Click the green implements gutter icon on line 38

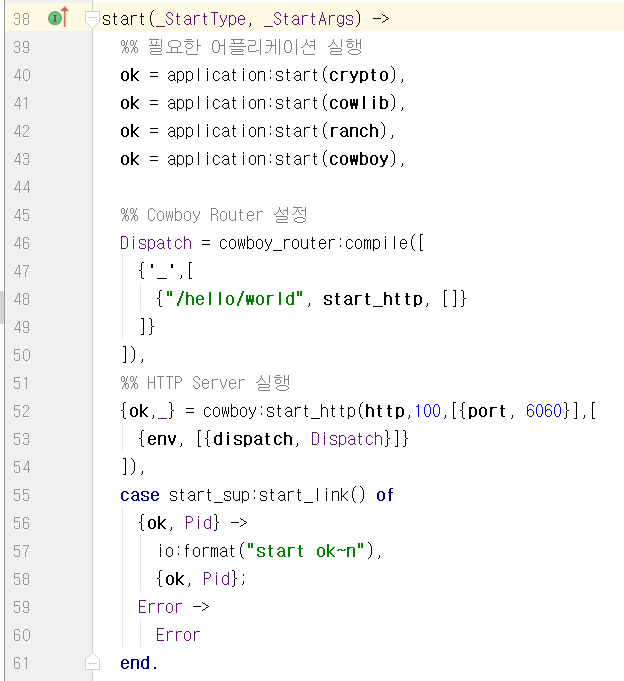(58, 18)
